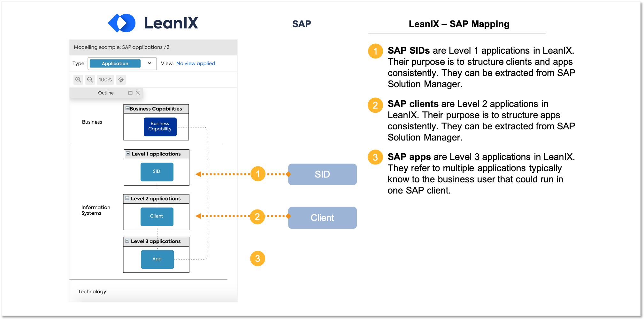Click 'Level 3 applications' header text
The image size is (644, 320).
[x=156, y=241]
